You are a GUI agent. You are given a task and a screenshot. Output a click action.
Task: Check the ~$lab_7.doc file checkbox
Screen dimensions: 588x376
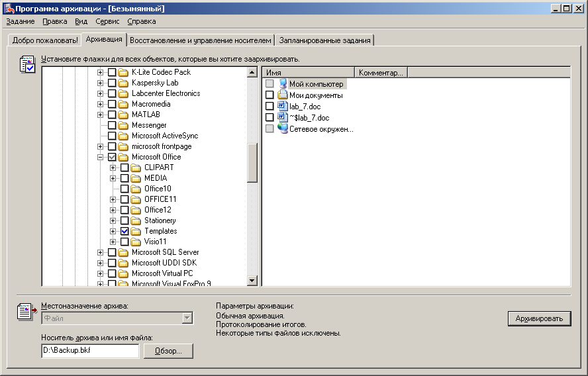269,117
